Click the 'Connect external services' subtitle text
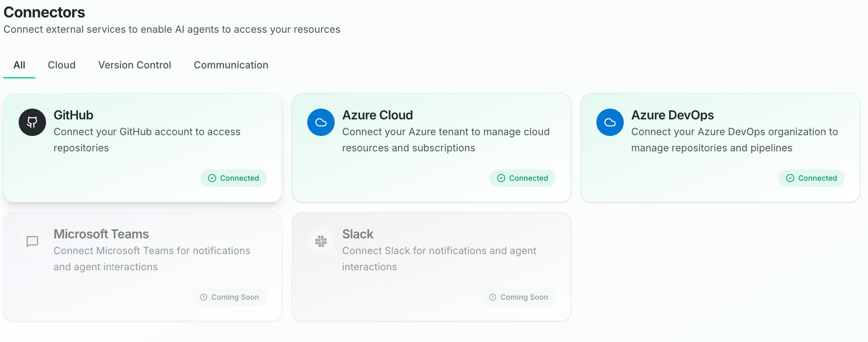Viewport: 868px width, 342px height. [x=172, y=29]
